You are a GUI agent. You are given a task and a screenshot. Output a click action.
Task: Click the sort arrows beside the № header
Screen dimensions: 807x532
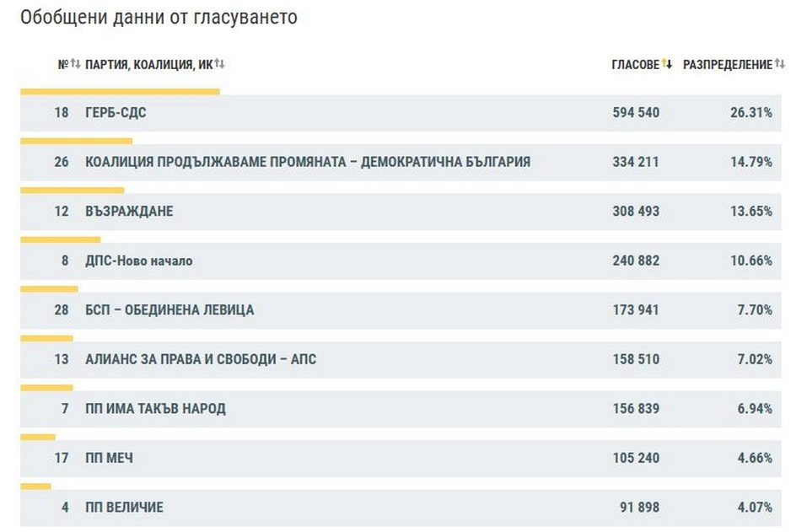coord(75,64)
